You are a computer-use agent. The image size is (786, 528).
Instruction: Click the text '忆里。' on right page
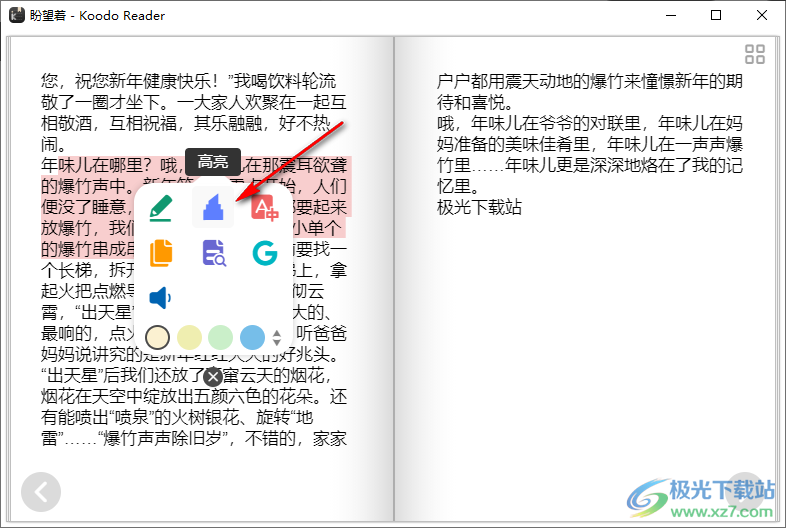click(x=458, y=186)
